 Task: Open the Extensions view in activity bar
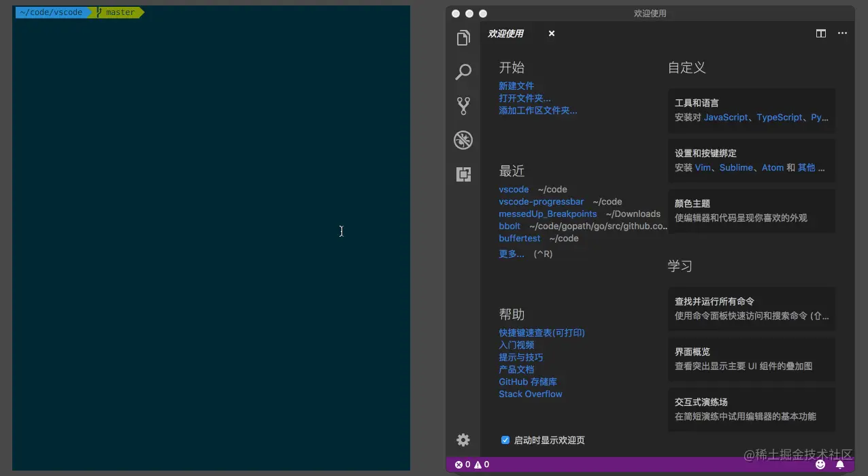(x=463, y=175)
